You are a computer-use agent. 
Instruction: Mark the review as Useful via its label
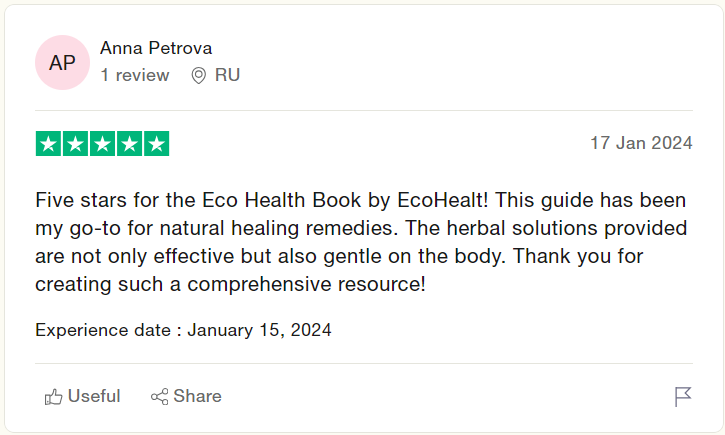click(94, 396)
